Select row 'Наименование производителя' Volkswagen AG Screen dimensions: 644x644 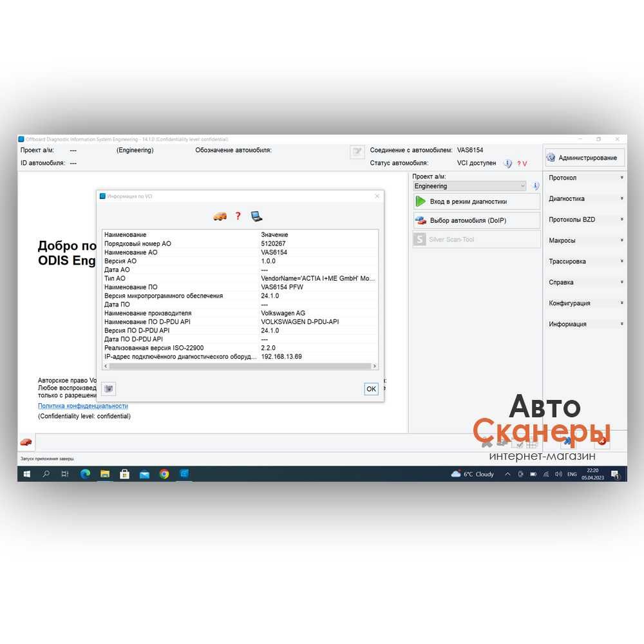pyautogui.click(x=240, y=313)
